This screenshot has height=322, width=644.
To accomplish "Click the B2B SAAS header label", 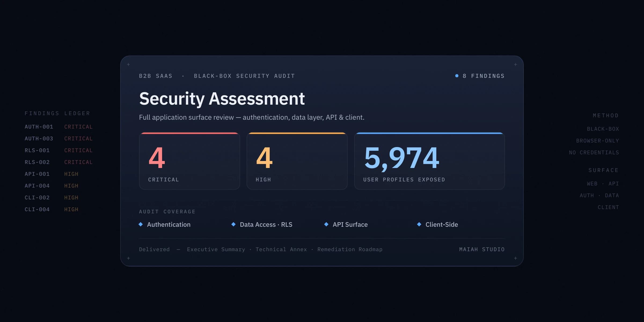I will click(x=156, y=76).
